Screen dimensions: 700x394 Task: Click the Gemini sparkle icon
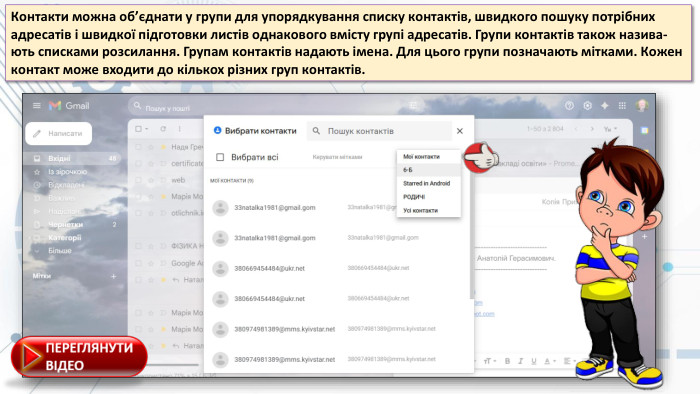tap(604, 106)
